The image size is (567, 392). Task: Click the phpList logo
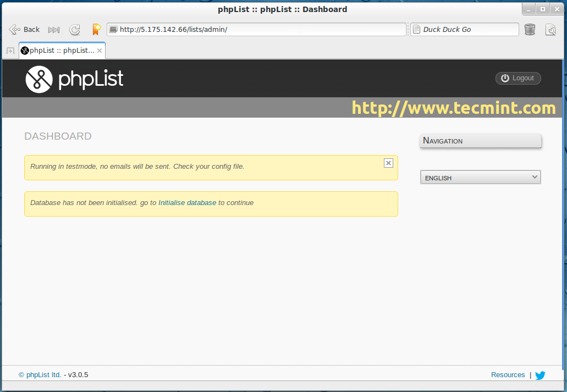(74, 79)
